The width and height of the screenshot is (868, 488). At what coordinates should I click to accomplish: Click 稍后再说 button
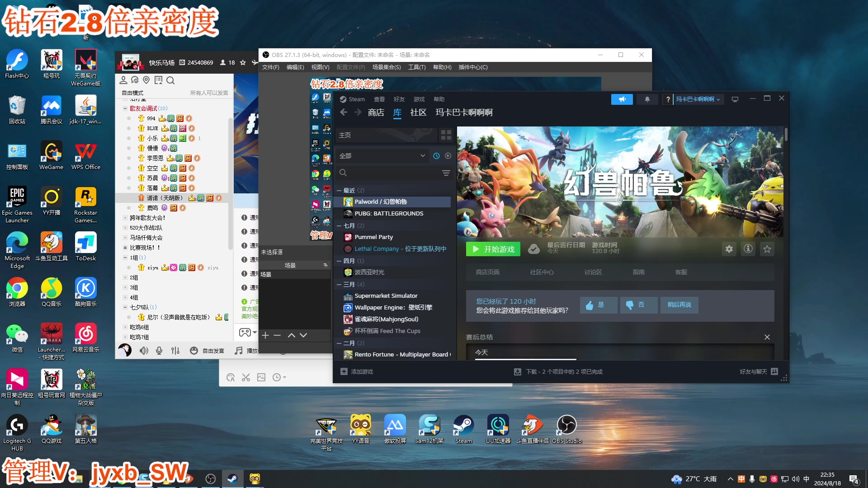(679, 305)
